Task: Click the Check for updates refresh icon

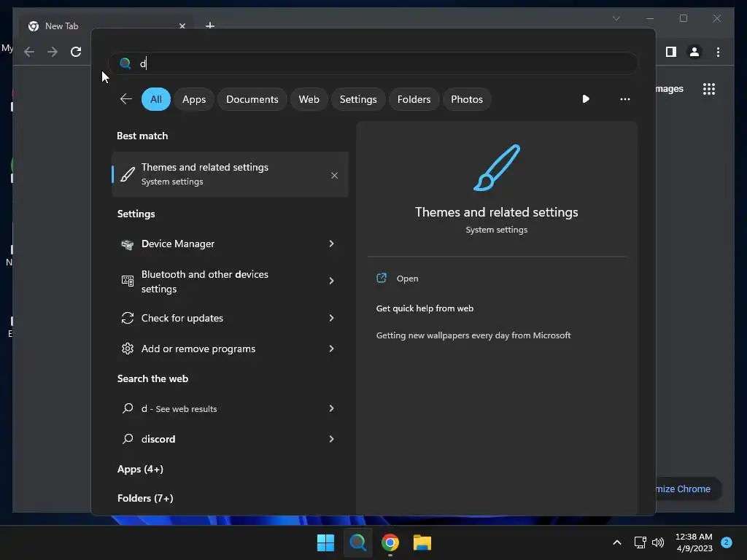Action: (x=128, y=318)
